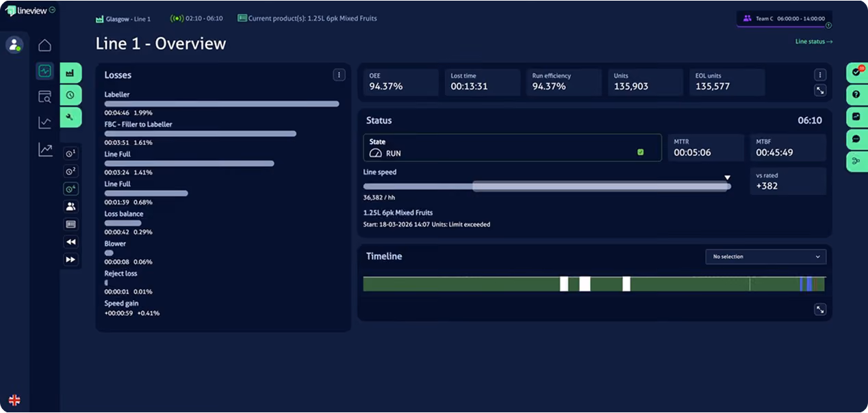Click the blue segment in the timeline
Screen dimensions: 868x413
[x=808, y=284]
